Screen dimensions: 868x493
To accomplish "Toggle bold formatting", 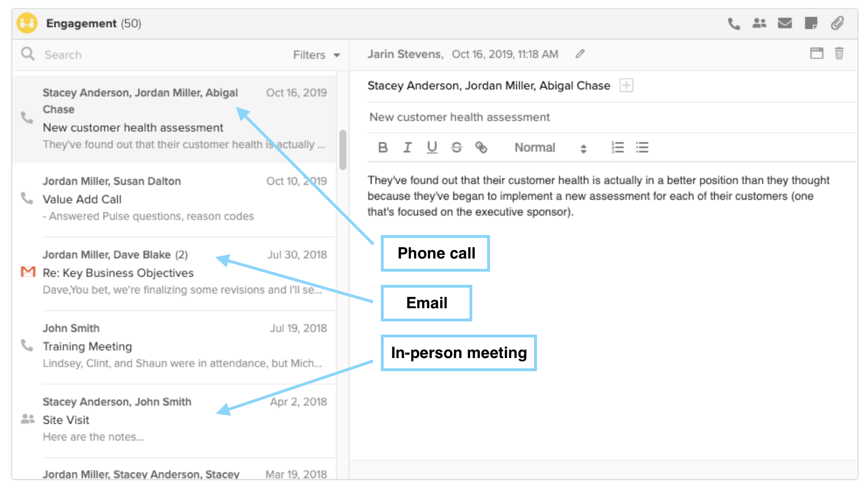I will [x=383, y=148].
